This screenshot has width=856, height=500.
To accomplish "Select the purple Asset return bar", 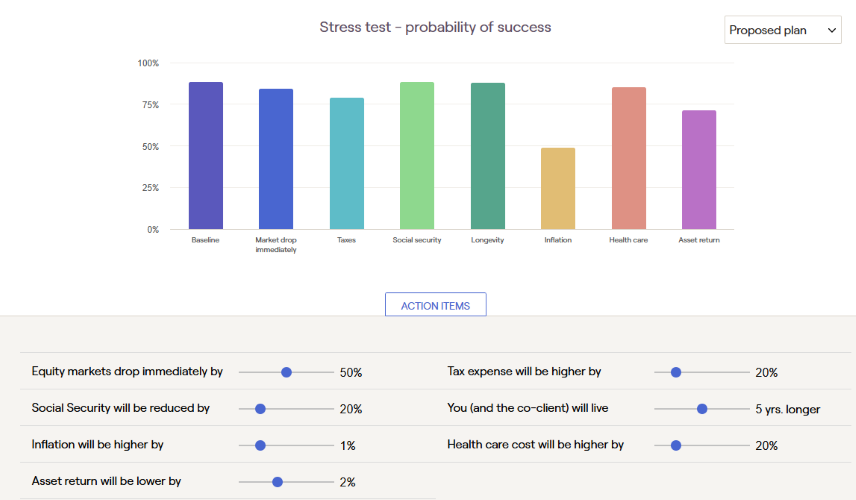I will coord(699,170).
